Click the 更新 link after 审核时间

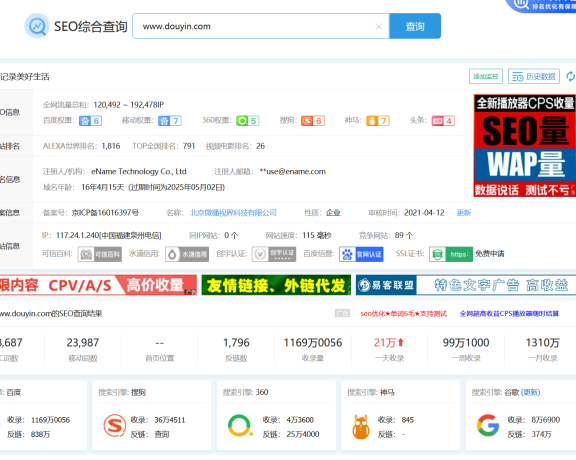(464, 213)
